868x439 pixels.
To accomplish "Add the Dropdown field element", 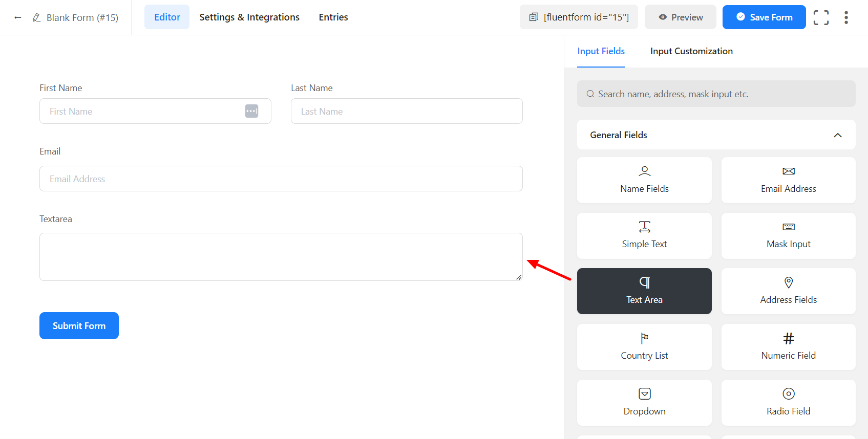I will (x=644, y=403).
